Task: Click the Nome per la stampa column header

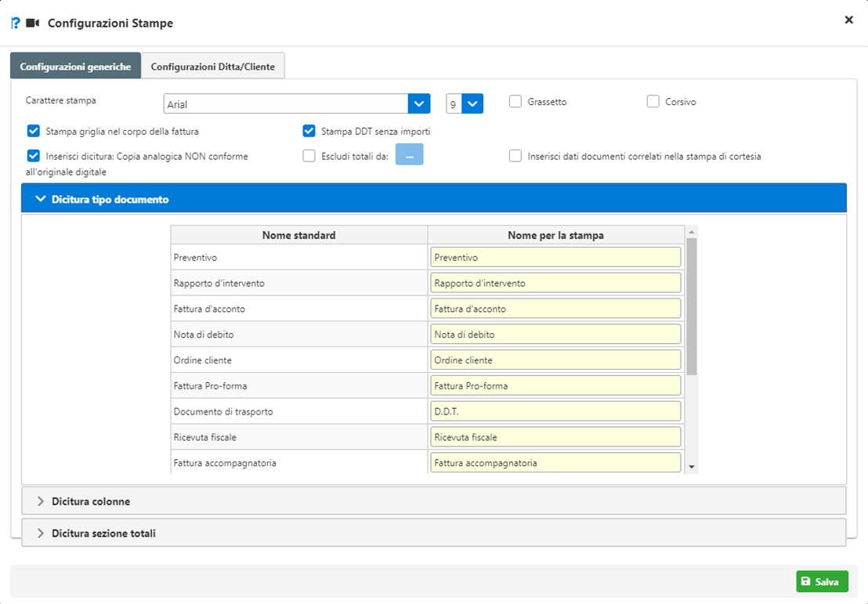Action: (x=555, y=235)
